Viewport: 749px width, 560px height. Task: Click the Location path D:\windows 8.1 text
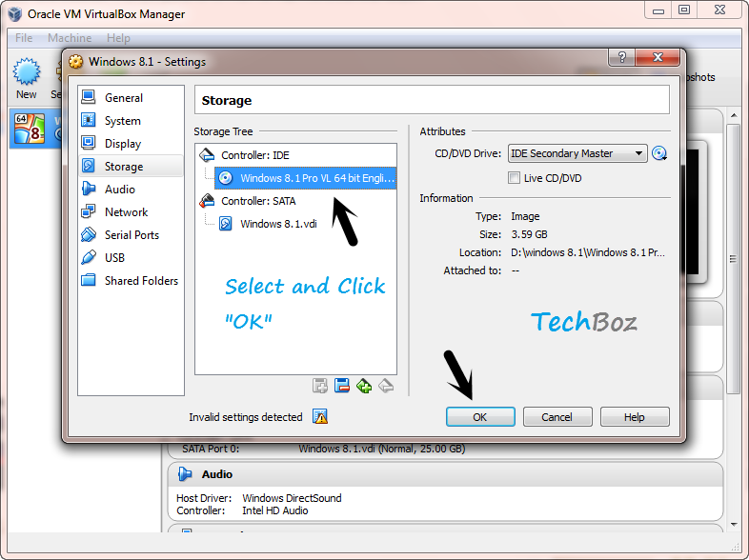coord(588,252)
